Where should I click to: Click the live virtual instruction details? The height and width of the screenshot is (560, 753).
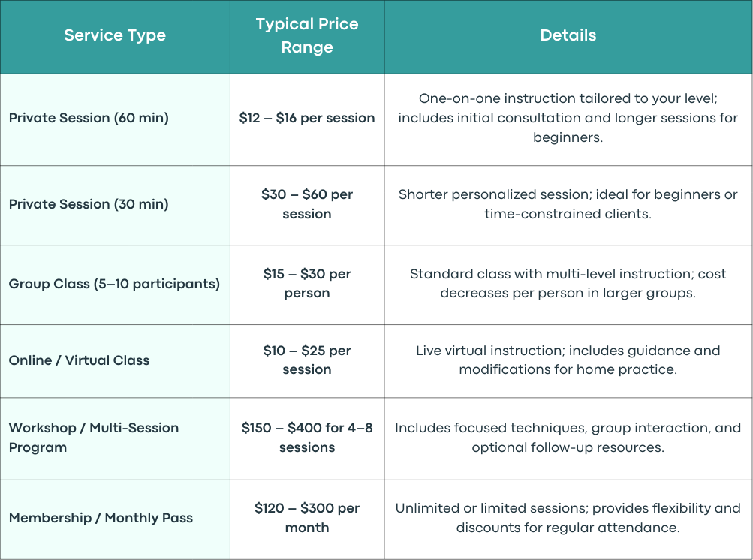tap(568, 360)
